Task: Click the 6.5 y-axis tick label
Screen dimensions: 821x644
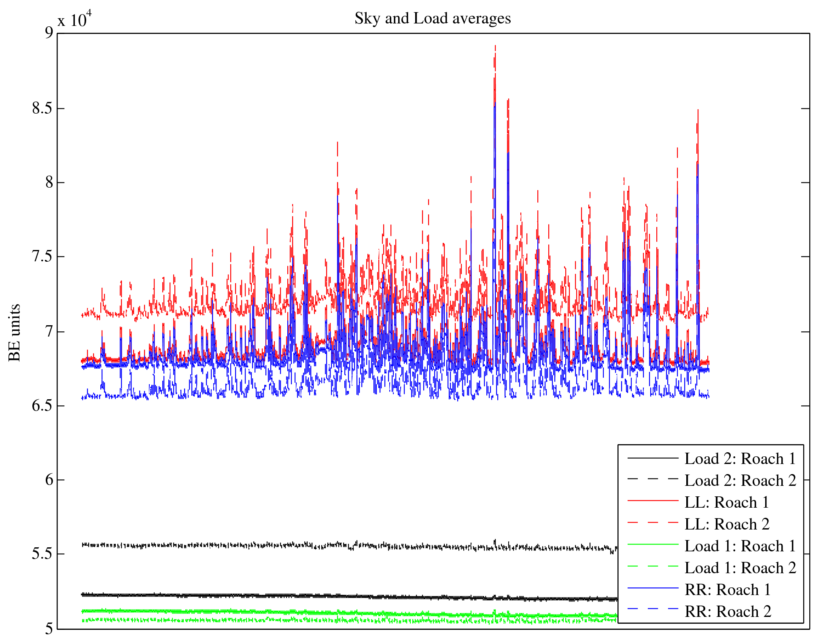Action: 42,406
